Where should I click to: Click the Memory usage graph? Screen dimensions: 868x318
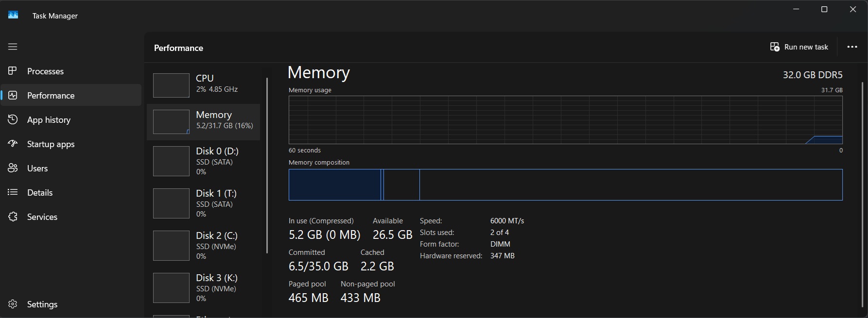point(565,120)
